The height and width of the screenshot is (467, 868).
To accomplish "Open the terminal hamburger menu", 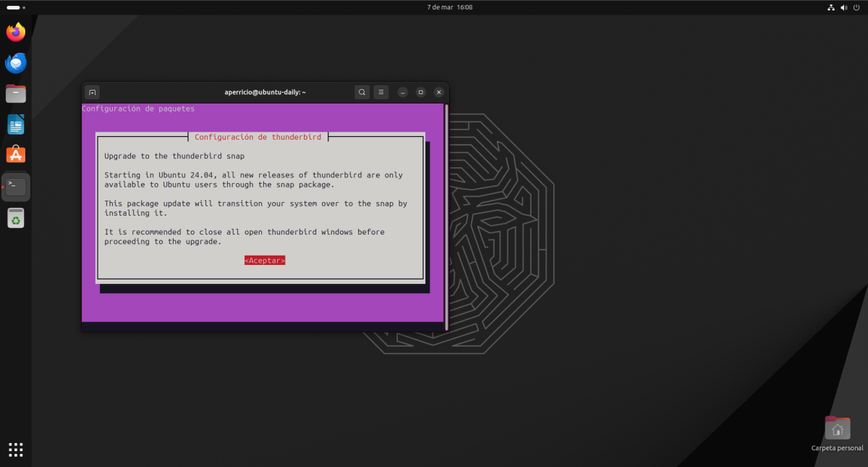I will pyautogui.click(x=381, y=92).
